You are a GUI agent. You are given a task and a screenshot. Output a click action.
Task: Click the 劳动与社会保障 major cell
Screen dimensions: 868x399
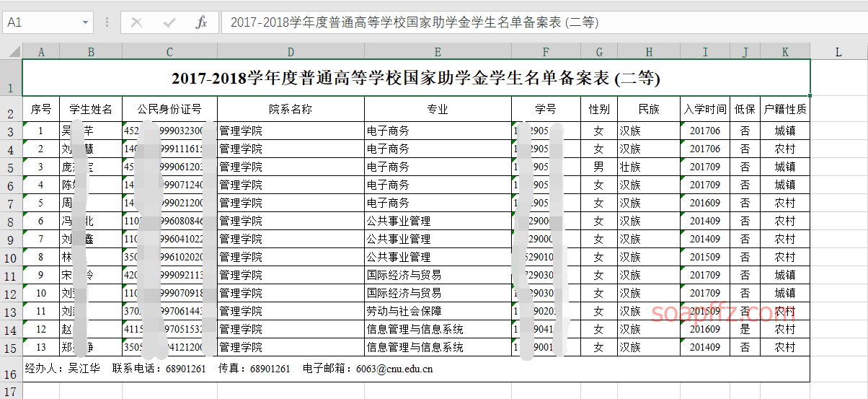tap(438, 312)
